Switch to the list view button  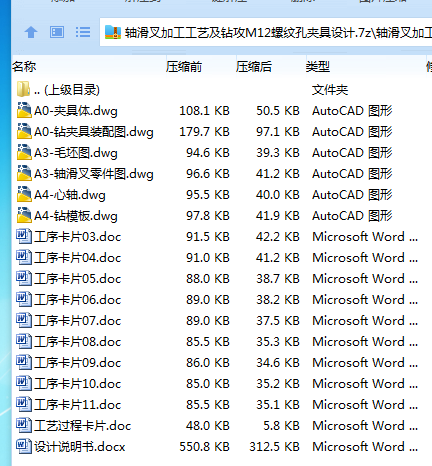click(x=83, y=32)
